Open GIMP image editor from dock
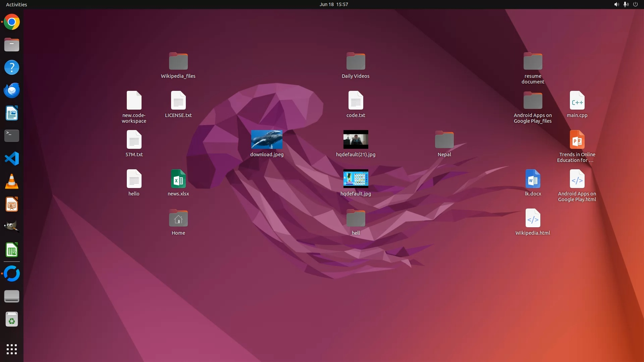 pos(12,227)
